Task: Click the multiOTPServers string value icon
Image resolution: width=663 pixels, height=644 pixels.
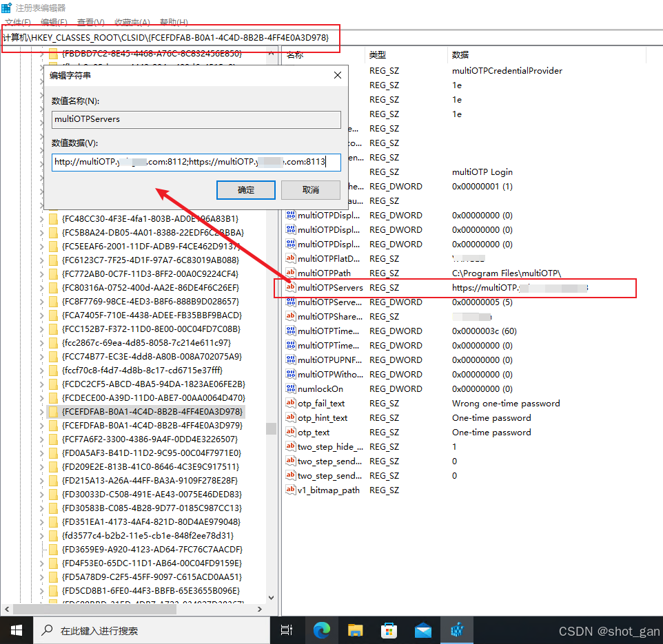Action: [x=290, y=287]
